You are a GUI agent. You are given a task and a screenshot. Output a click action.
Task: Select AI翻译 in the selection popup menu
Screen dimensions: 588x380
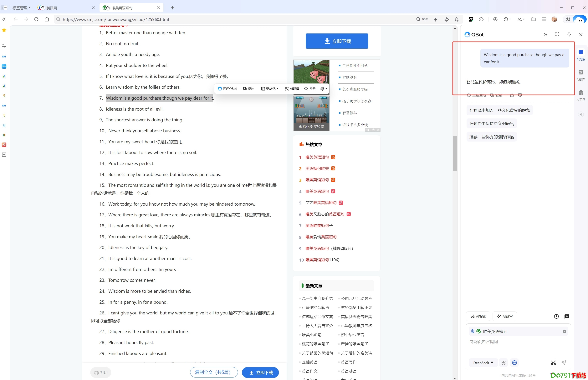292,89
